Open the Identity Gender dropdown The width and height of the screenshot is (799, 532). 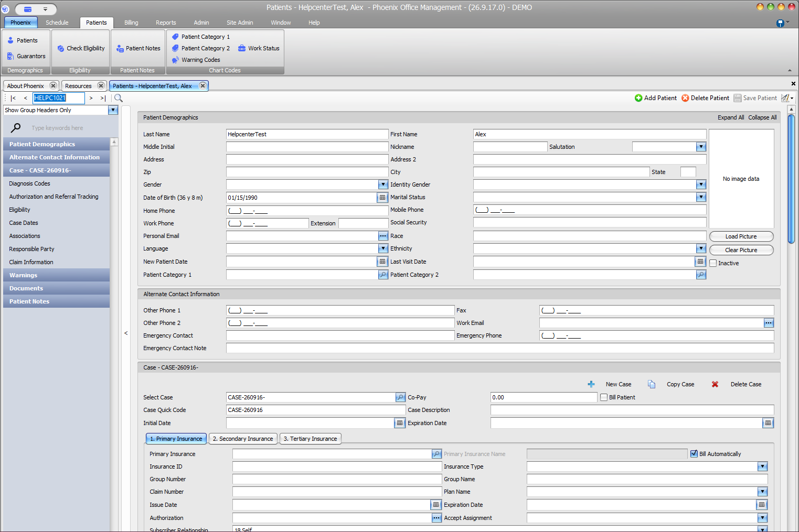701,184
